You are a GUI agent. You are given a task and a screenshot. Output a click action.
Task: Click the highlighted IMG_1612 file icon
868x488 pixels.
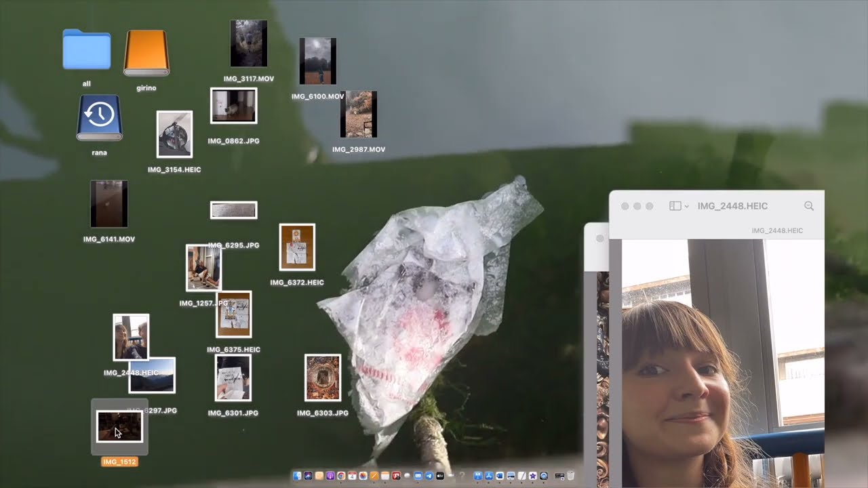tap(119, 426)
